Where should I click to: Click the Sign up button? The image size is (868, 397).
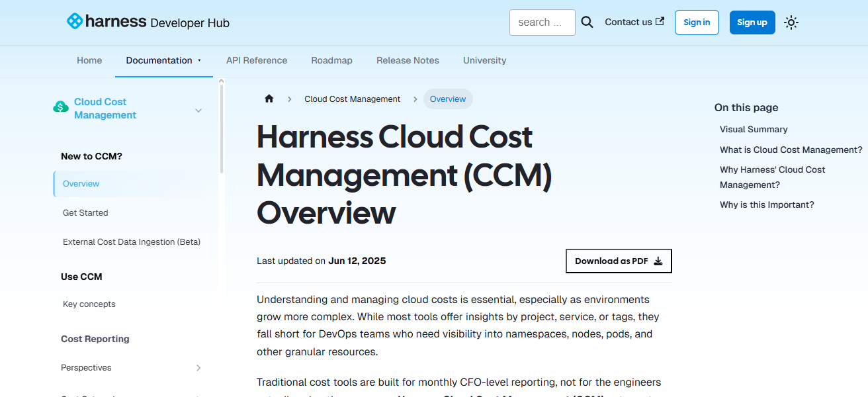click(x=752, y=22)
